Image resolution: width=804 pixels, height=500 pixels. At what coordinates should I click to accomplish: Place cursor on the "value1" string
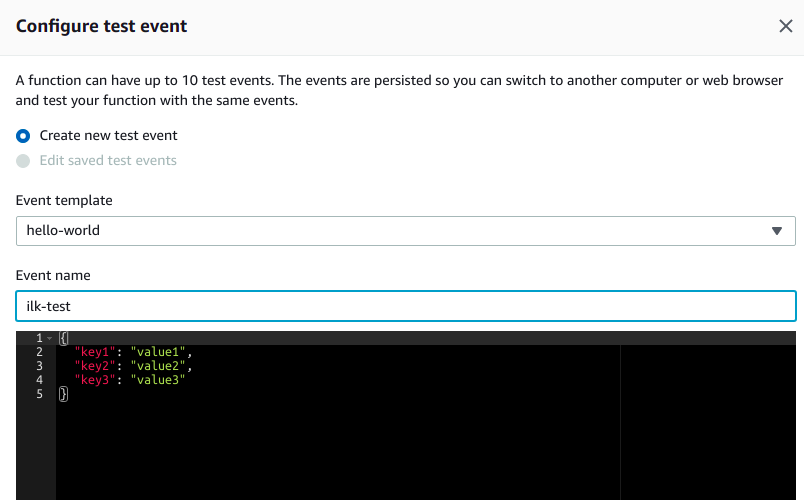158,352
